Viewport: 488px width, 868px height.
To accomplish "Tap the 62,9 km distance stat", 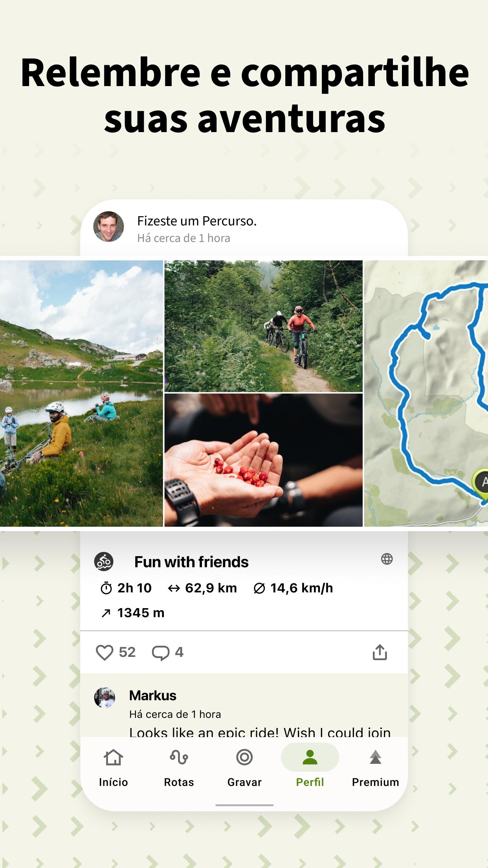I will click(x=202, y=588).
